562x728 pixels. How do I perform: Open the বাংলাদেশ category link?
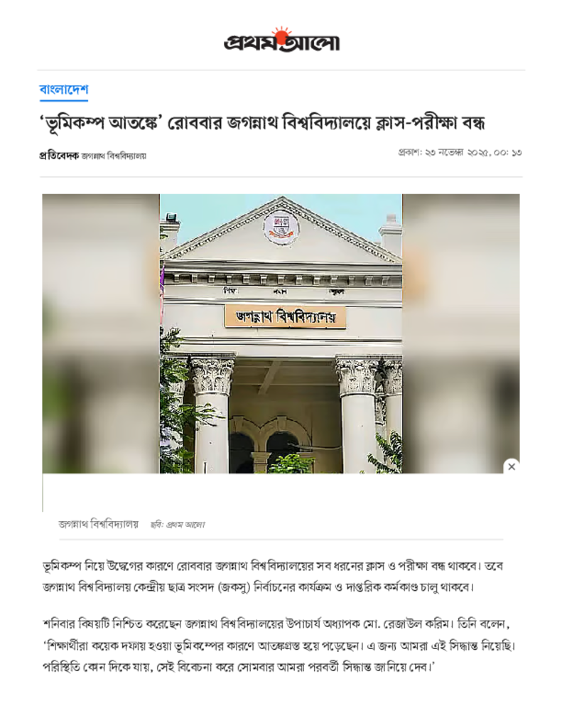[63, 89]
